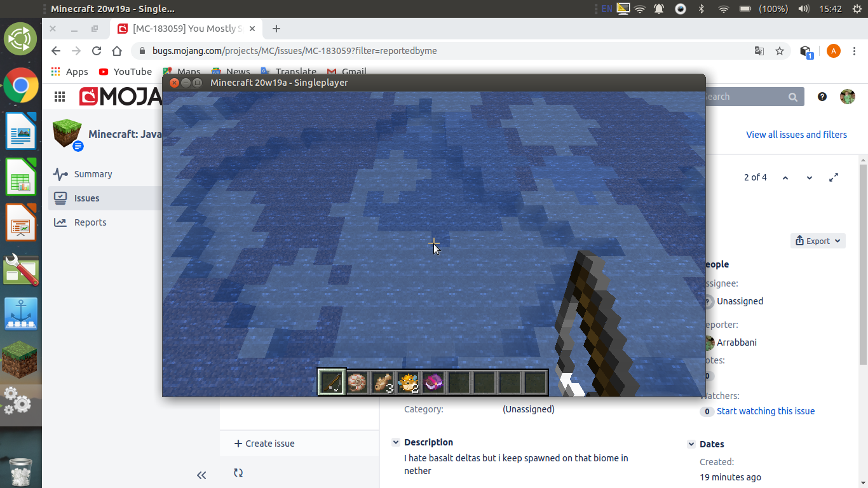Open View all issues and filters
Image resolution: width=868 pixels, height=488 pixels.
pyautogui.click(x=796, y=135)
